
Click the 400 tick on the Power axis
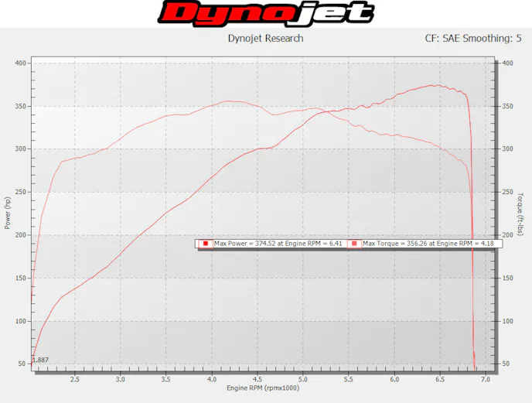[x=20, y=63]
